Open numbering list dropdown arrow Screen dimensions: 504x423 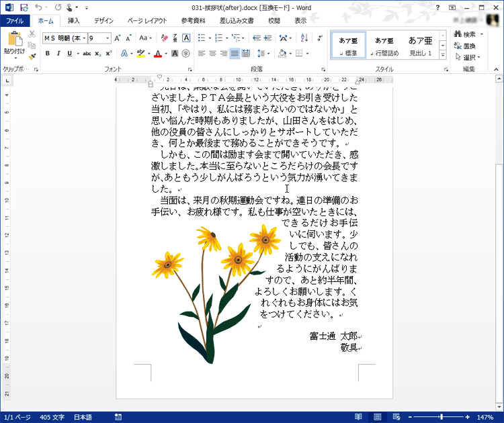[x=227, y=38]
